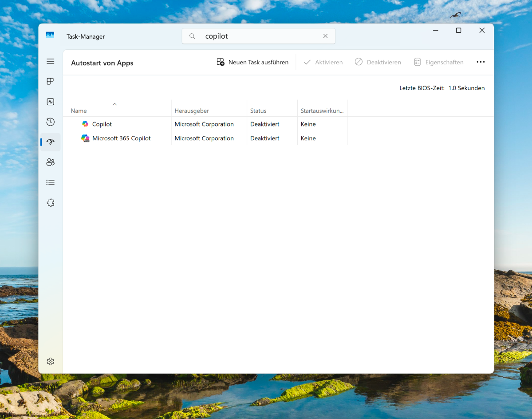Screen dimensions: 532x419
Task: Maximize the Task-Manager window
Action: [x=458, y=31]
